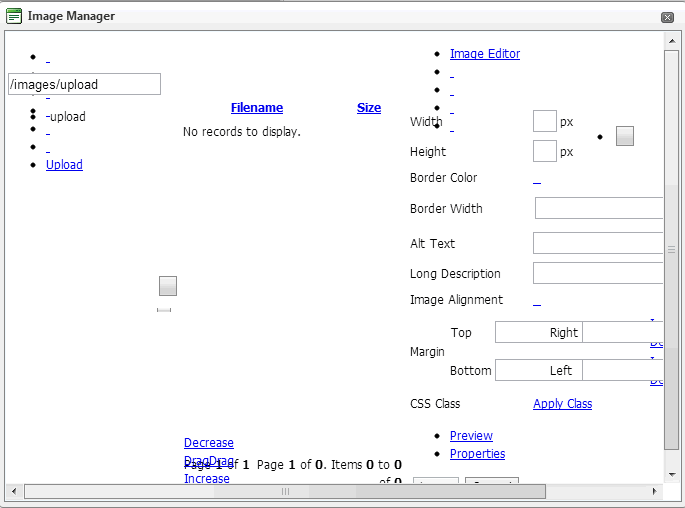Close the Image Manager dialog

667,17
